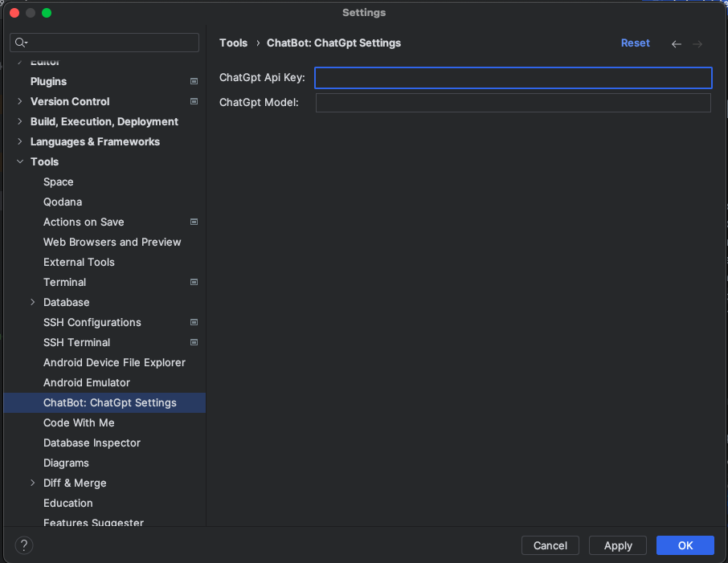728x563 pixels.
Task: Expand the Database tree node
Action: coord(33,302)
